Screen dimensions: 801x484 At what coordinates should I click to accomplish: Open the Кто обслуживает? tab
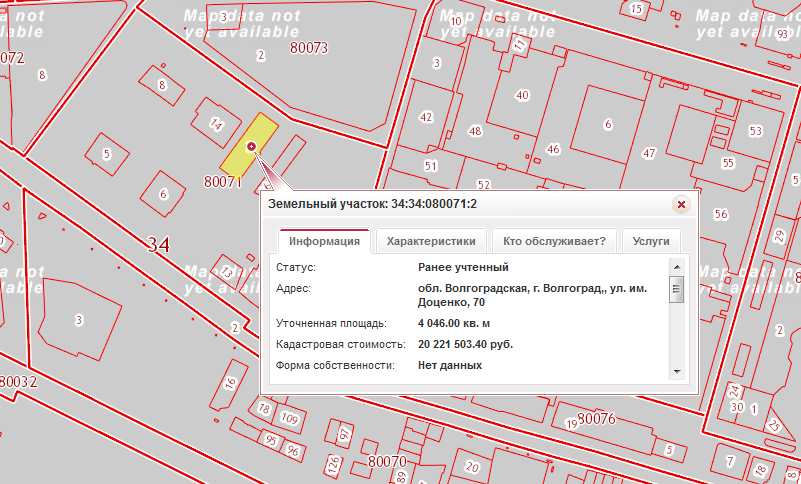point(554,241)
